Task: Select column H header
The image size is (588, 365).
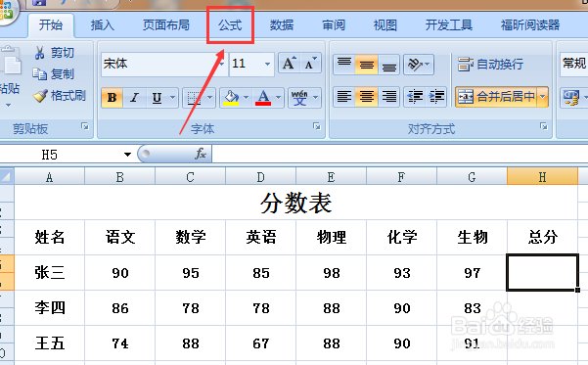Action: point(542,177)
